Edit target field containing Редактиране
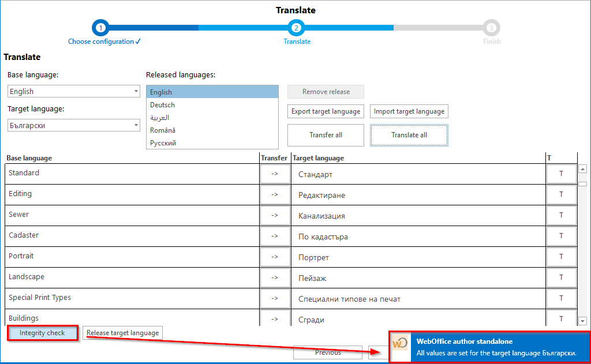This screenshot has width=591, height=364. (418, 195)
